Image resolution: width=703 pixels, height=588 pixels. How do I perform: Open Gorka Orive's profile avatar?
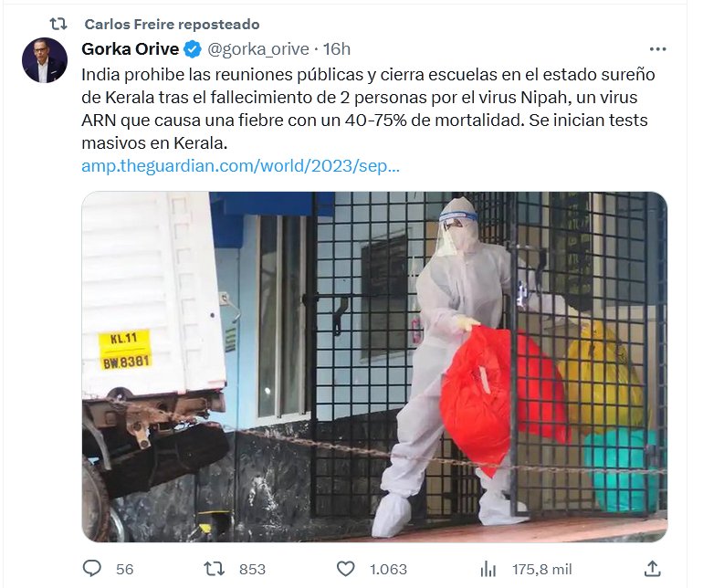click(45, 60)
